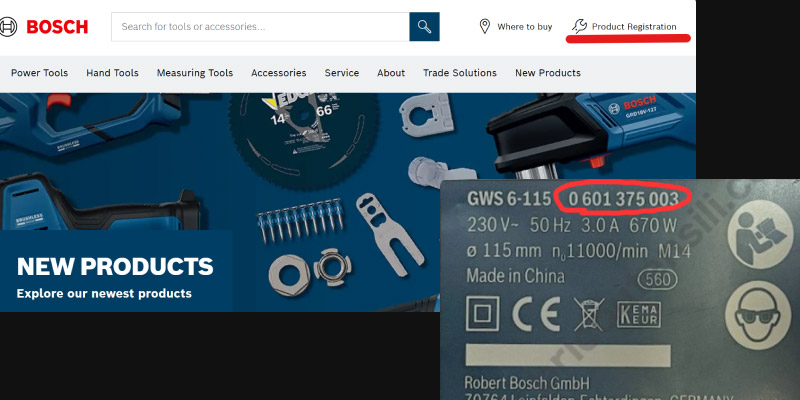Open the Service navigation item
Viewport: 800px width, 400px height.
pos(342,73)
